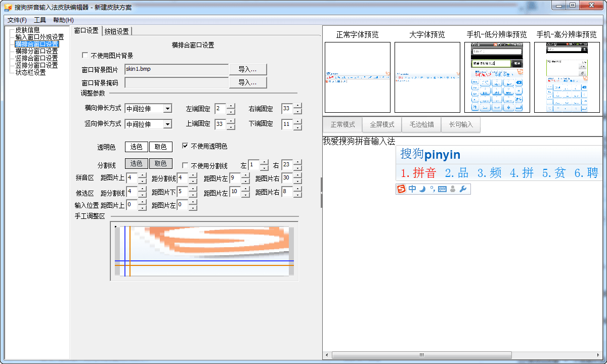
Task: Select 状态栏设置 in the tree
Action: pos(30,72)
